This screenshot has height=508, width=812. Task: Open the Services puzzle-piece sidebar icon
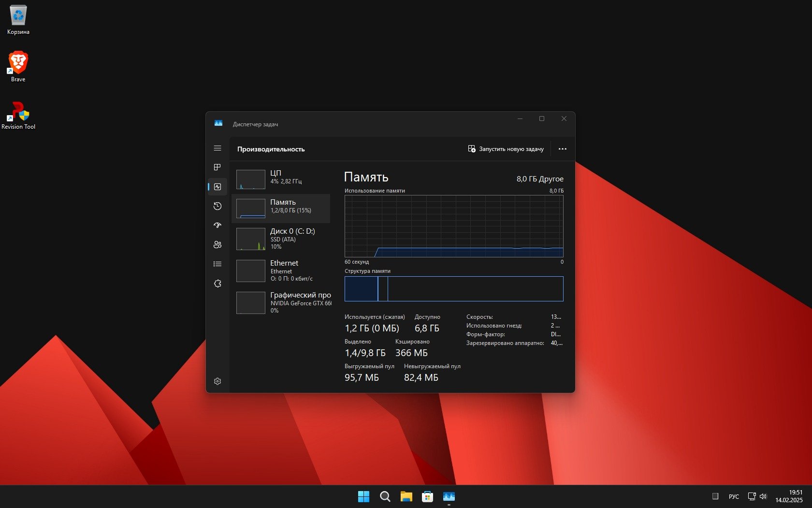(217, 284)
